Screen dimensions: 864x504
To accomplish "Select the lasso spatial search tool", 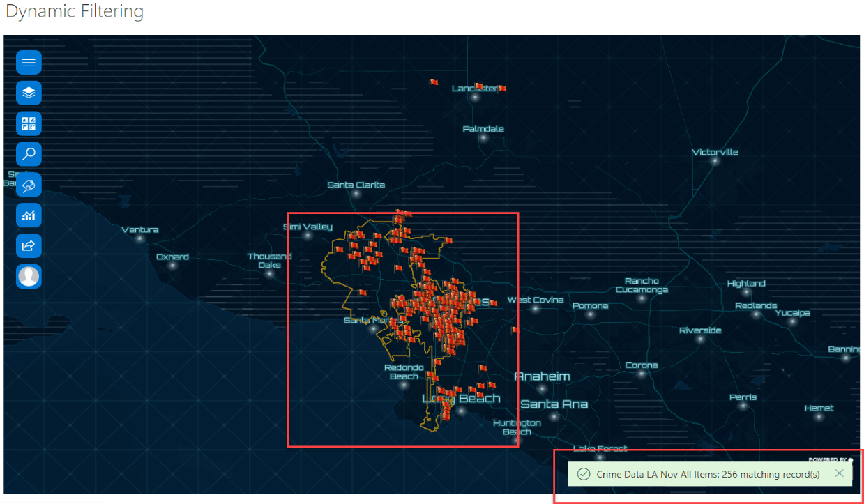I will pos(29,185).
